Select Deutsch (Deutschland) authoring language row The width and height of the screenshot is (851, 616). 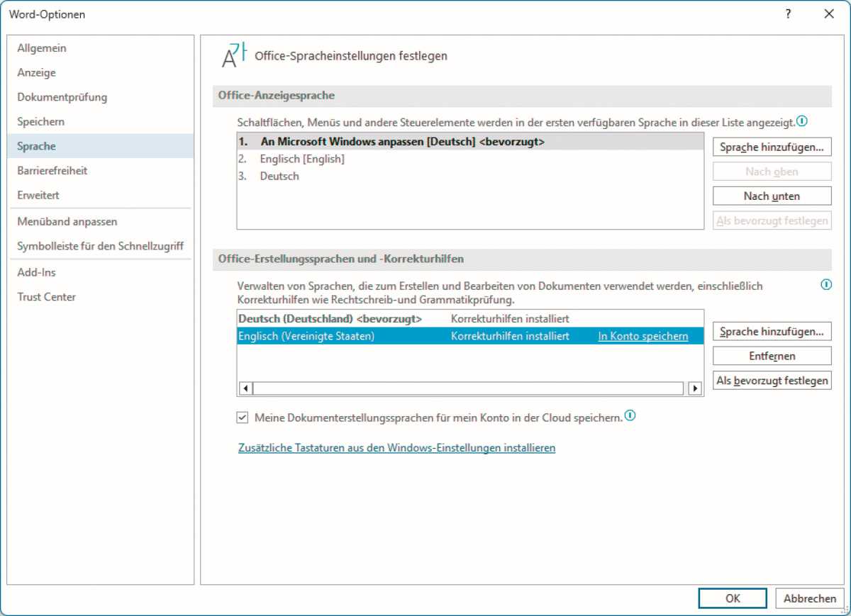[470, 319]
